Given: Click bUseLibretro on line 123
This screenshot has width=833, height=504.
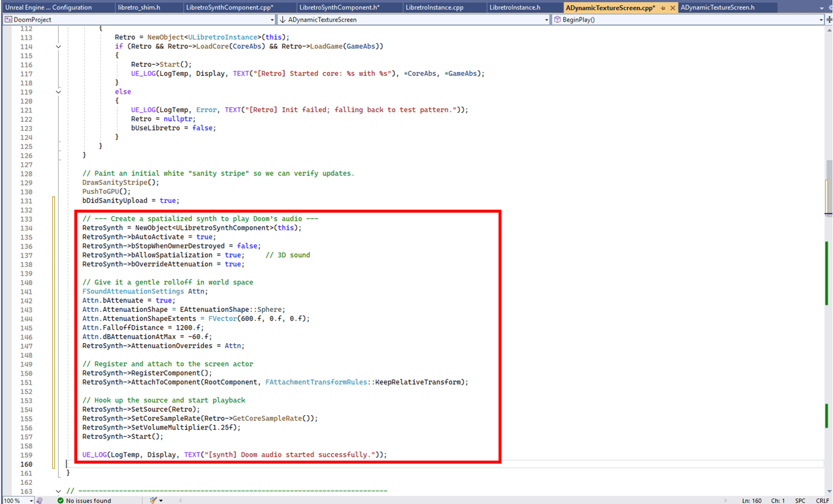Looking at the screenshot, I should tap(157, 128).
